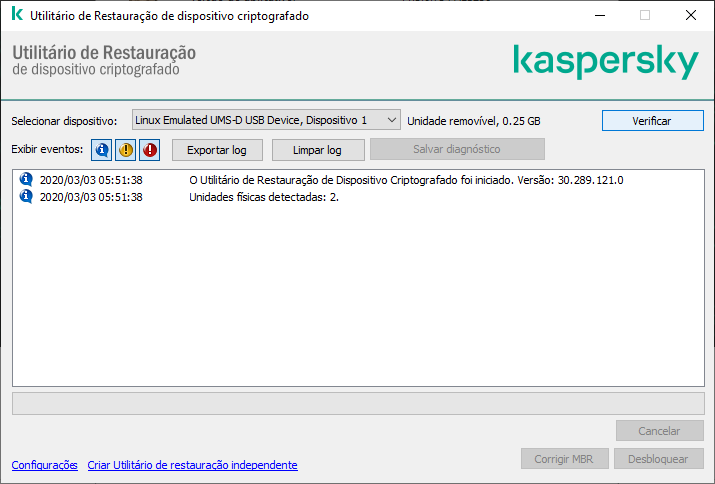Click info icon of utility started row
The image size is (715, 484).
coord(26,179)
